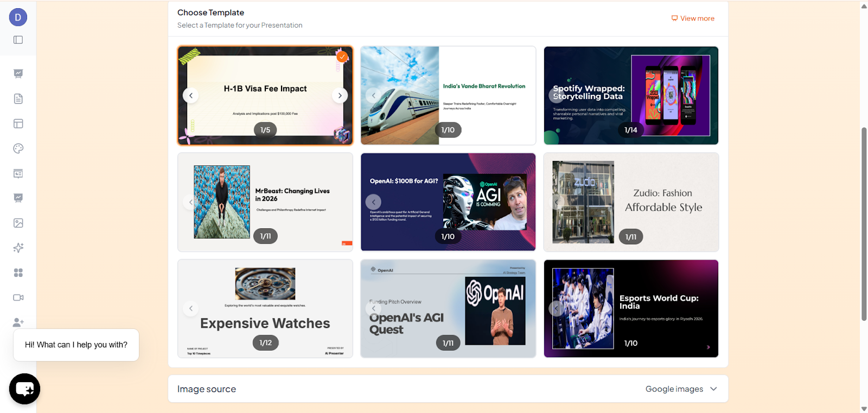Open the AI sparkles icon in sidebar

pyautogui.click(x=18, y=248)
